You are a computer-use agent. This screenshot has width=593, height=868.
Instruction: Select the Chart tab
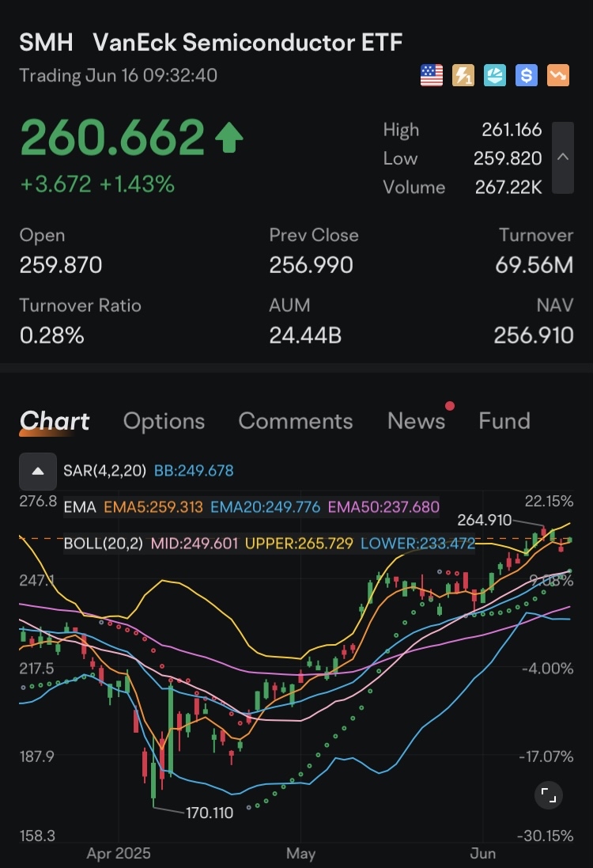point(55,421)
